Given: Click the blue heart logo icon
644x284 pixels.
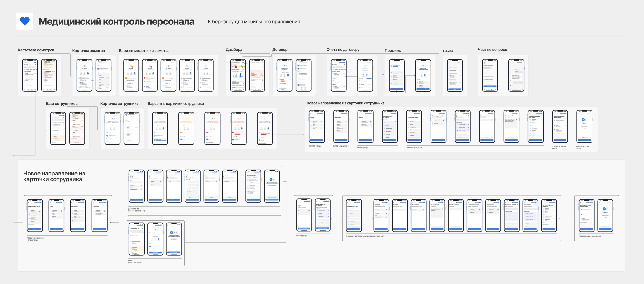Looking at the screenshot, I should point(25,21).
